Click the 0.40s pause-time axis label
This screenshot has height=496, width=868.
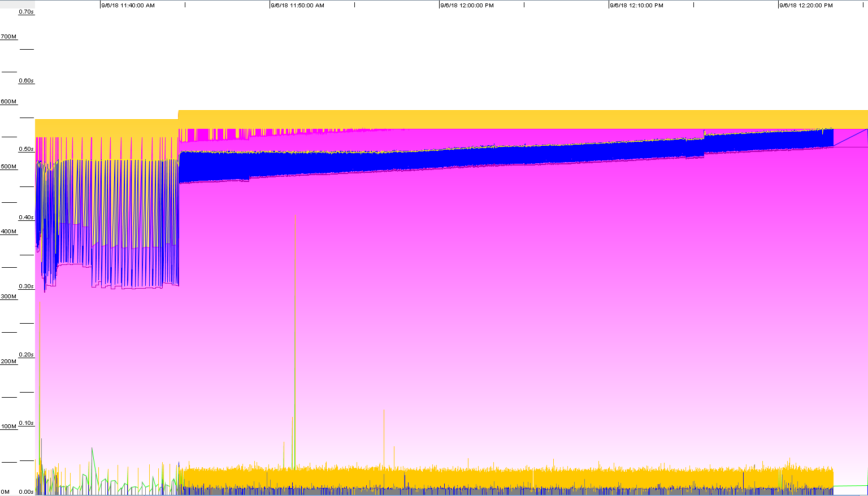[27, 217]
